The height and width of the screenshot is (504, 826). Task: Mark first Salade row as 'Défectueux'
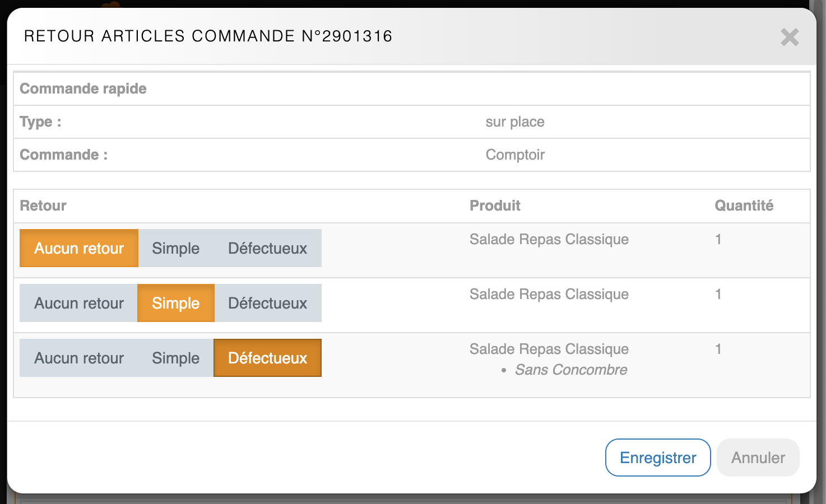267,248
